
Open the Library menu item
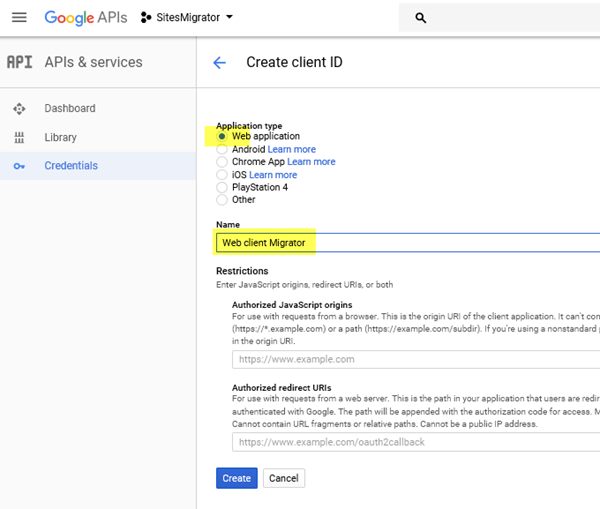click(x=60, y=137)
